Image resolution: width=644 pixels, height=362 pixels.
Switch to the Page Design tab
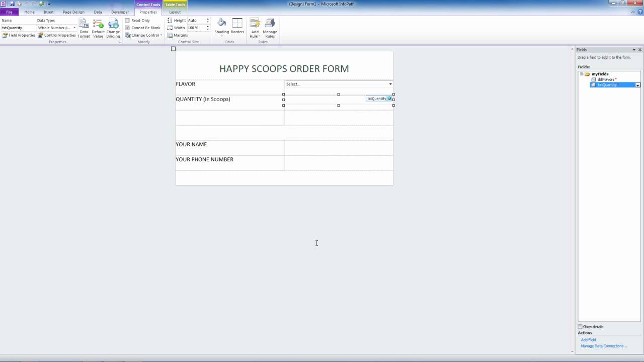coord(73,12)
